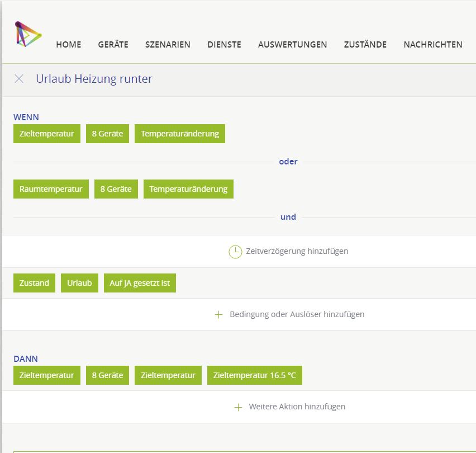Viewport: 476px width, 453px height.
Task: Click the clock icon for Zeitverzögerung
Action: [x=235, y=252]
